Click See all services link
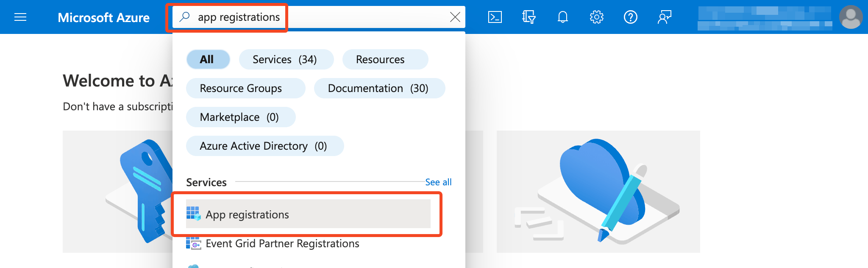Image resolution: width=868 pixels, height=268 pixels. click(x=438, y=182)
